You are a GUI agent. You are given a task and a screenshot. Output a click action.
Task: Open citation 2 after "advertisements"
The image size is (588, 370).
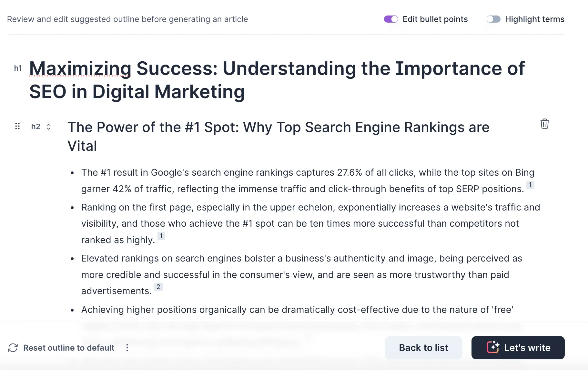(158, 287)
